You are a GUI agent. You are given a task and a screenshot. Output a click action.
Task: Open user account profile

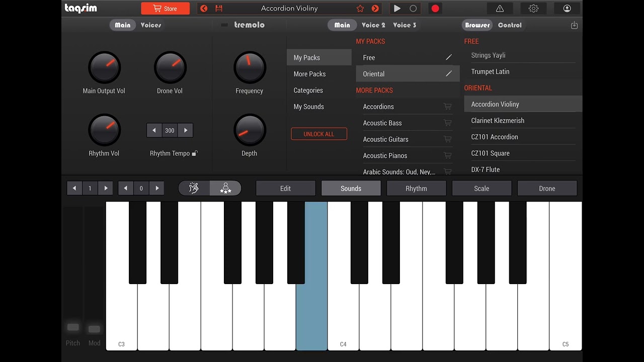(567, 9)
